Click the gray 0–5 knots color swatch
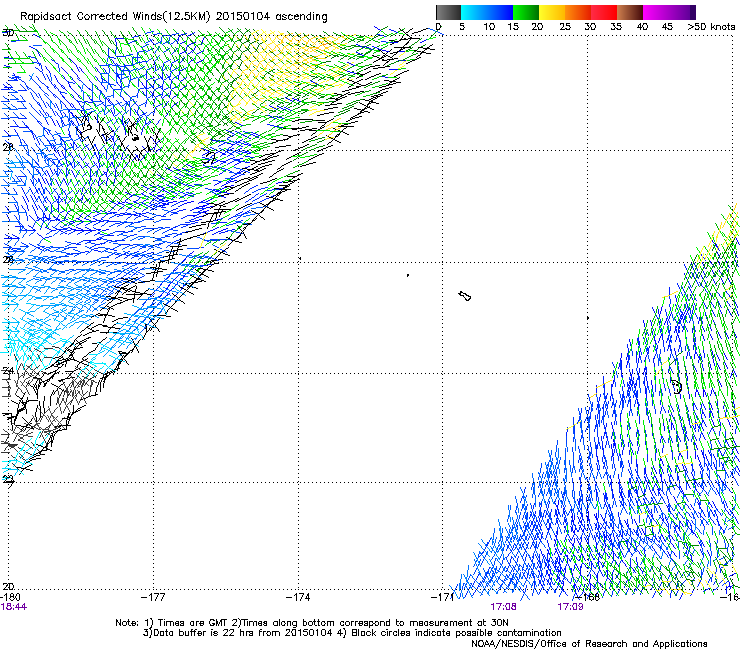The width and height of the screenshot is (740, 650). [448, 12]
